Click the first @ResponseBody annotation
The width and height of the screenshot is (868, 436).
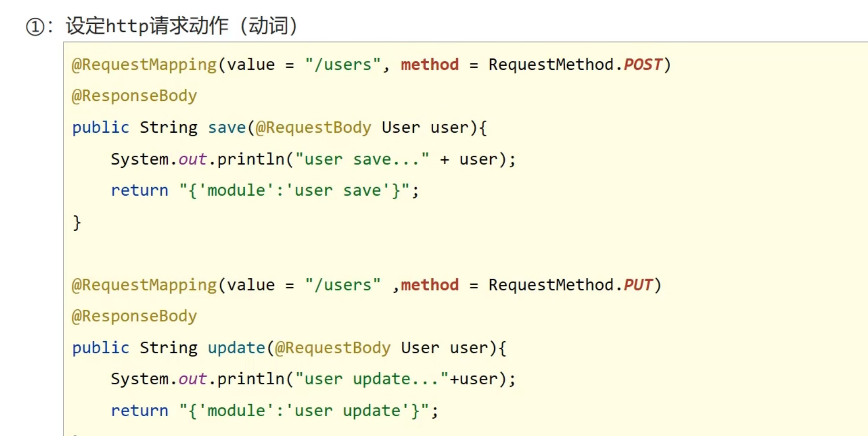[x=134, y=96]
